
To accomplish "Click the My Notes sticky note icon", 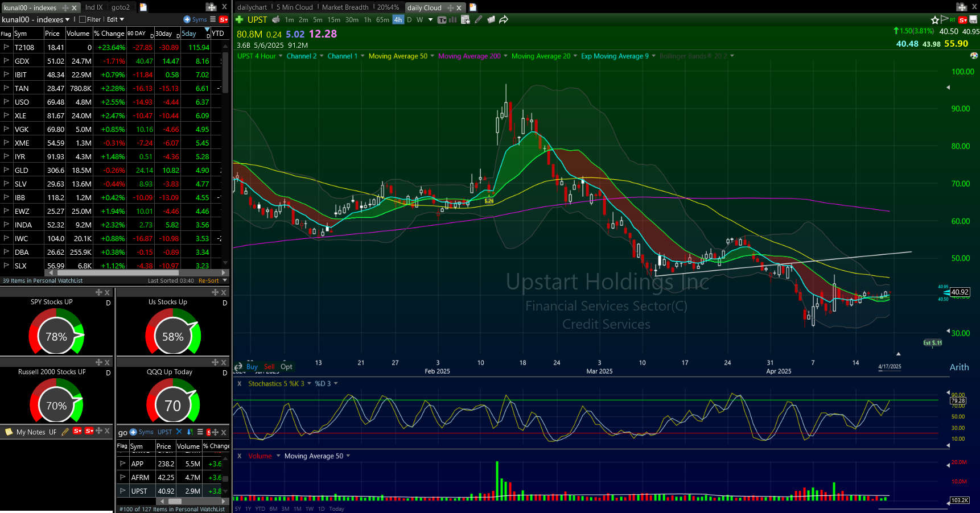I will point(9,432).
